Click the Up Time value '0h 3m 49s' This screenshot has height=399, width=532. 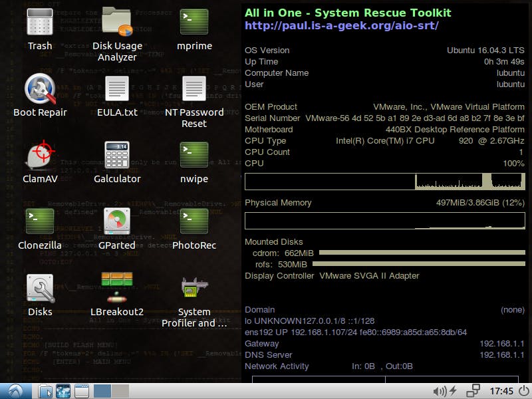[x=504, y=62]
